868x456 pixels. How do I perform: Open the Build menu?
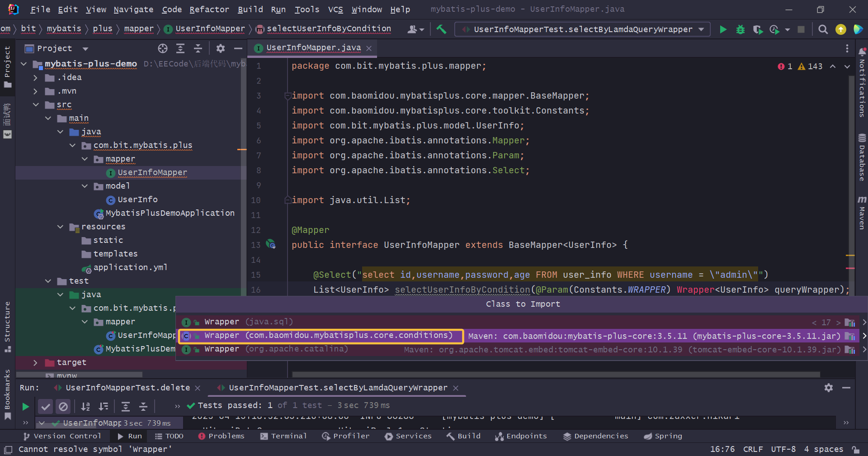(x=250, y=9)
